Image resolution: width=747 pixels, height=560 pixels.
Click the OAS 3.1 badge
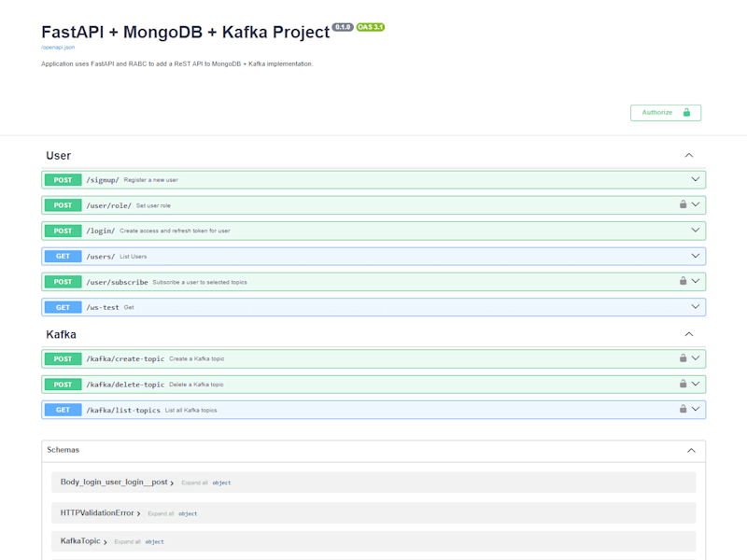click(370, 27)
